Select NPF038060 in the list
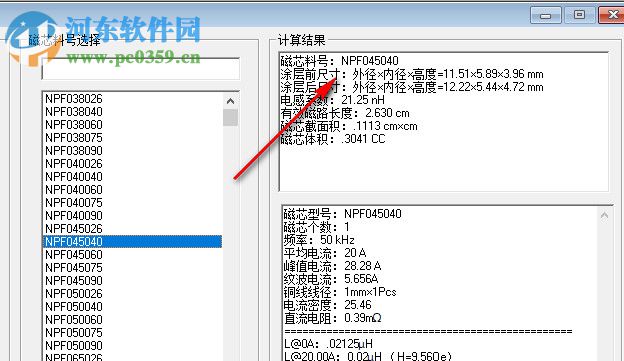Viewport: 624px width, 361px height. (74, 125)
